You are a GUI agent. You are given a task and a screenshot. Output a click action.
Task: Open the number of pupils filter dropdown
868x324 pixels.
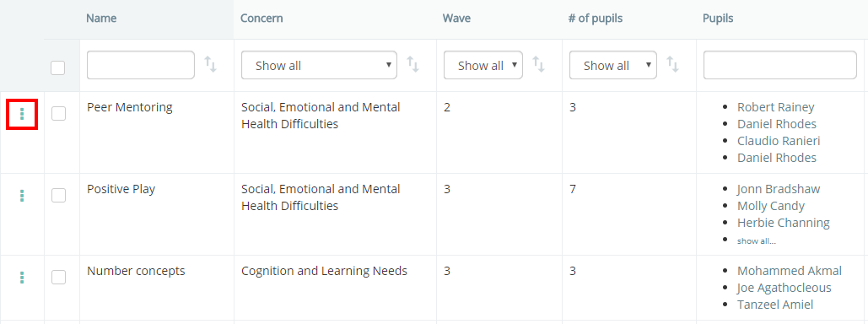pos(613,65)
